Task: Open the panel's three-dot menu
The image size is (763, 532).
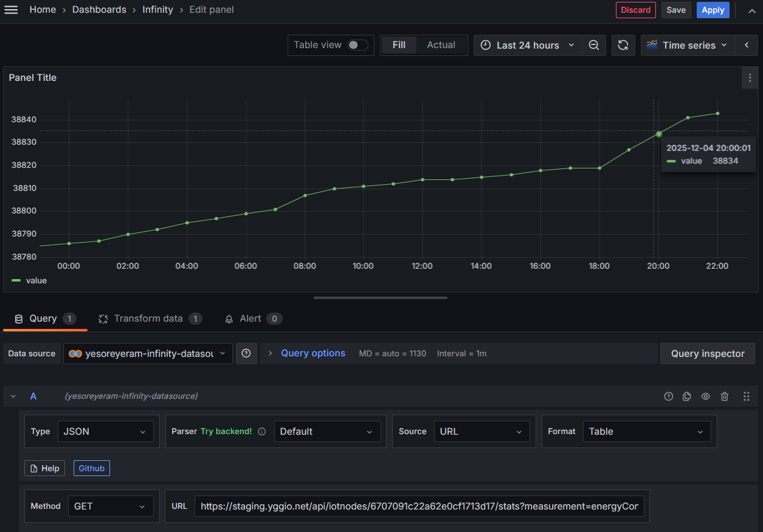Action: coord(750,78)
